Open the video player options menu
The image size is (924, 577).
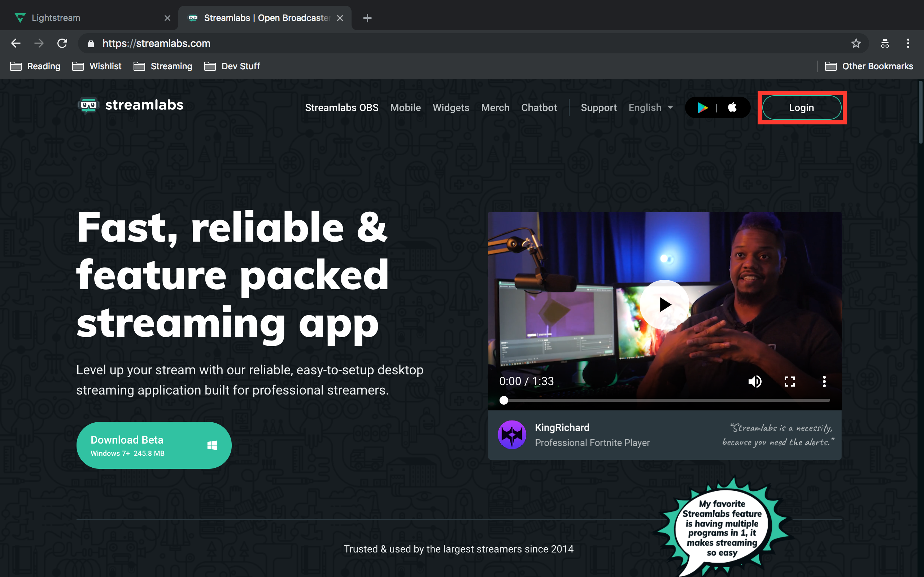824,381
